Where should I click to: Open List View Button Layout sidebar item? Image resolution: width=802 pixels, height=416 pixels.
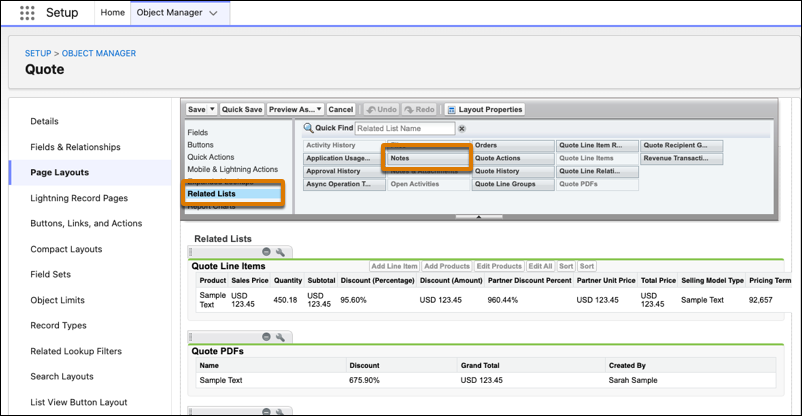(79, 402)
